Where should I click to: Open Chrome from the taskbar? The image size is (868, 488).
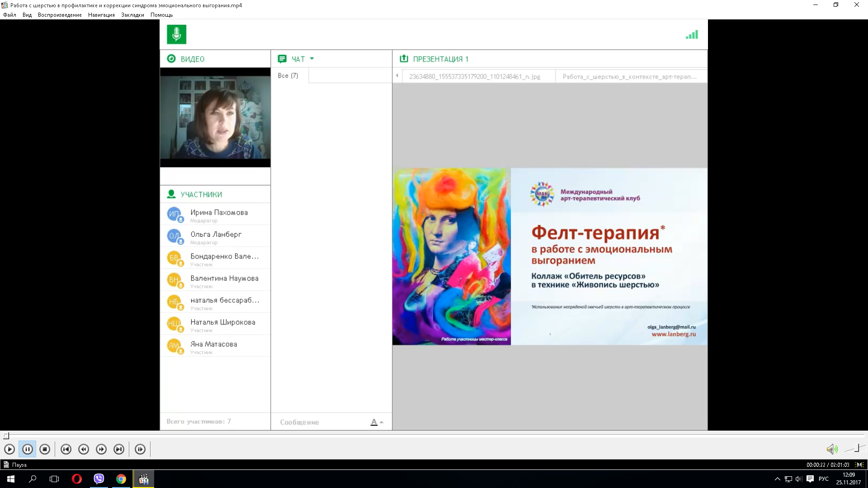click(121, 479)
